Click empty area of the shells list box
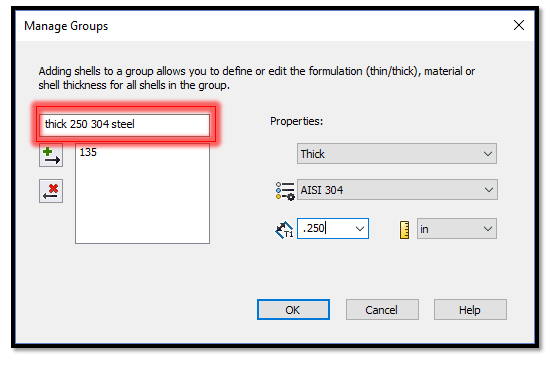551x365 pixels. pos(142,204)
